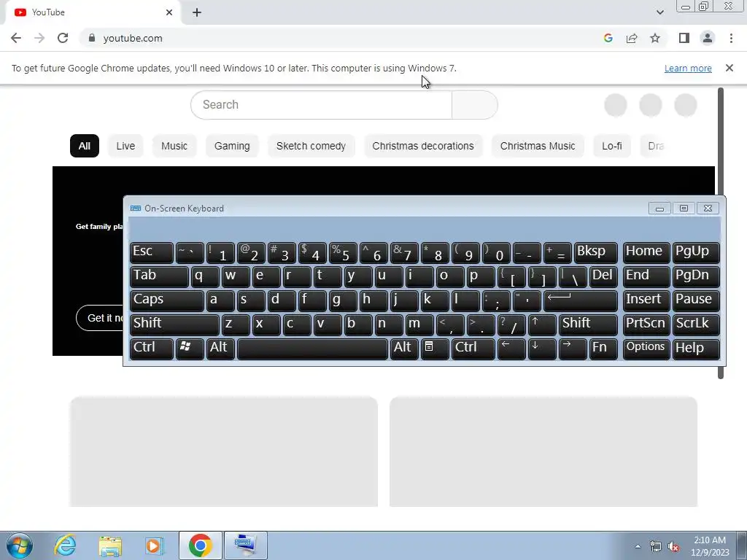747x560 pixels.
Task: Toggle the left Shift key
Action: [x=174, y=324]
